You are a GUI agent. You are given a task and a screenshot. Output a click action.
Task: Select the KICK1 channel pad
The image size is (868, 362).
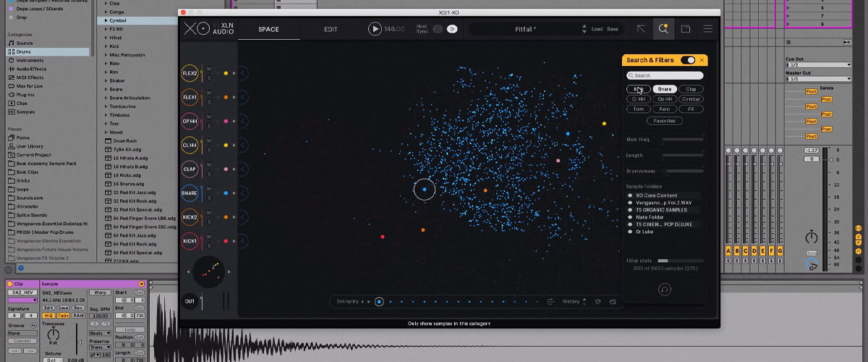tap(190, 240)
